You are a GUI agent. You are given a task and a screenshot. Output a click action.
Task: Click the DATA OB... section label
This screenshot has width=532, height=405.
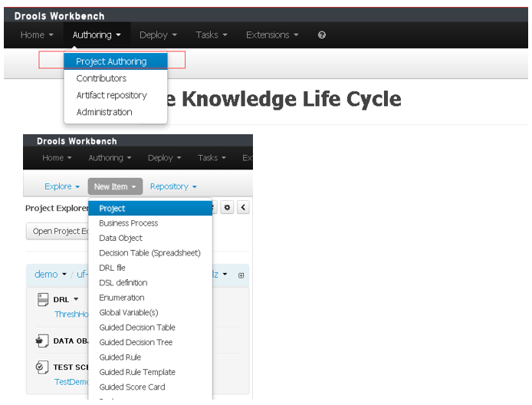tap(71, 341)
